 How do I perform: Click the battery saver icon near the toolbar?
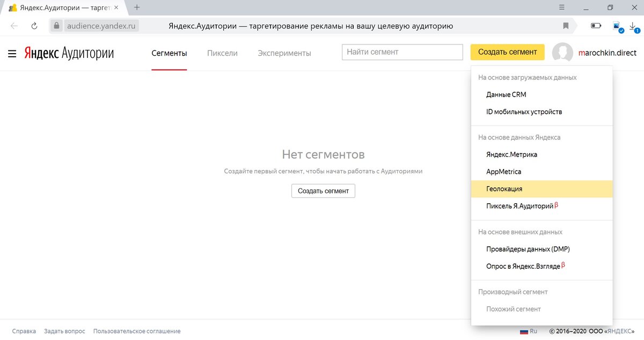(596, 25)
